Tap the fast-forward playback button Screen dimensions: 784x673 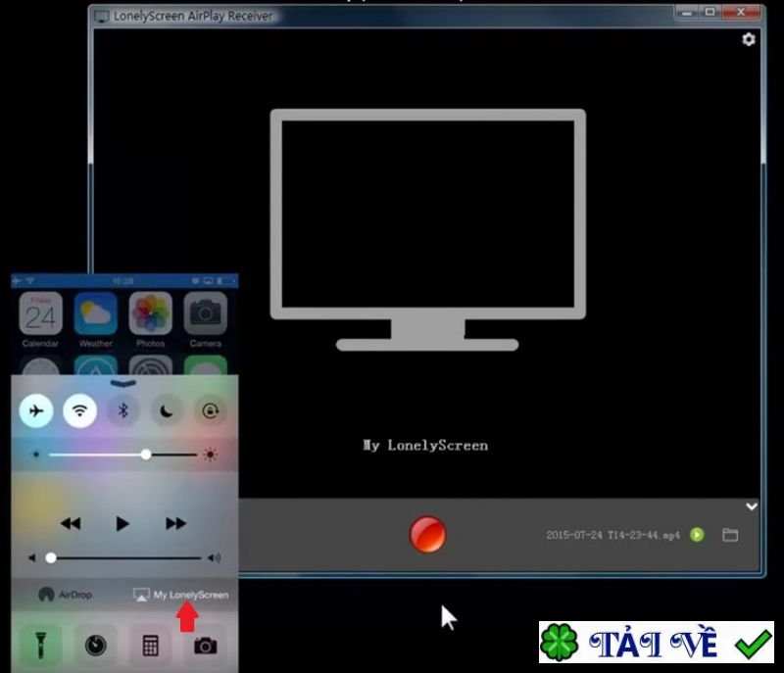click(175, 524)
